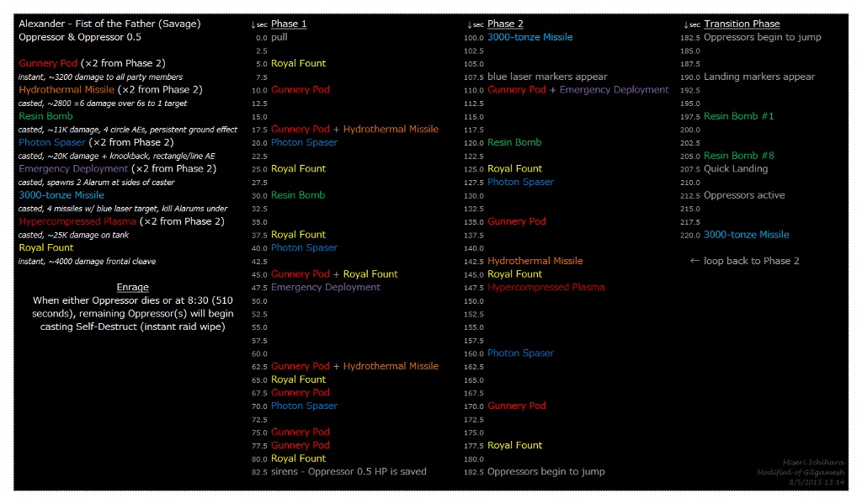Click the down-arrow sec label beside Phase 1
Image resolution: width=862 pixels, height=504 pixels.
pos(259,24)
